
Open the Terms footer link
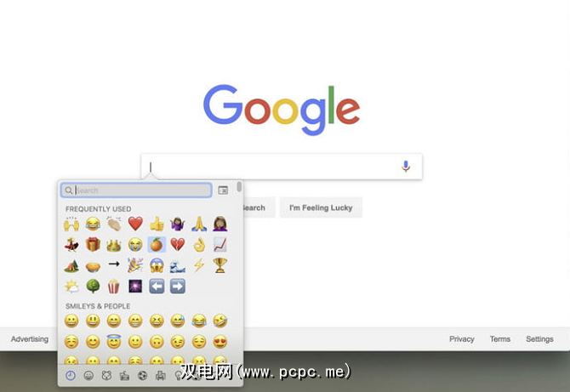coord(500,339)
